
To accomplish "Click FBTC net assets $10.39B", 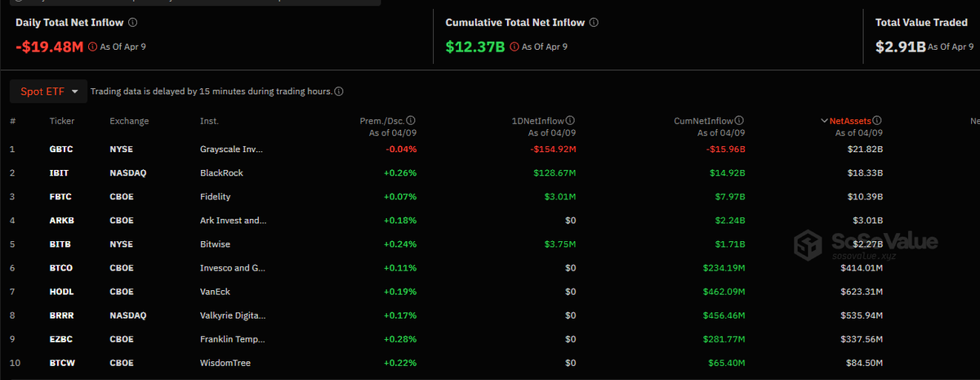I will pos(864,197).
